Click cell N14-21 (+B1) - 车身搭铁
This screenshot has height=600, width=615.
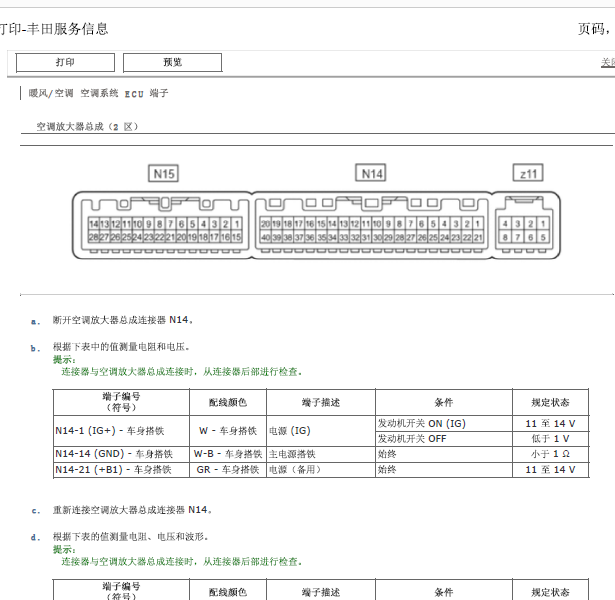coord(121,470)
